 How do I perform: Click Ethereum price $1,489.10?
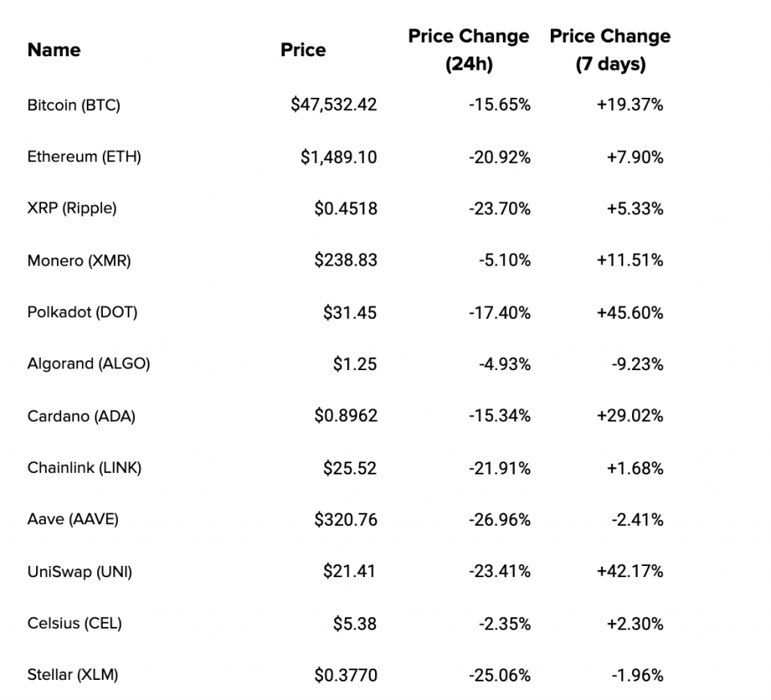click(339, 157)
